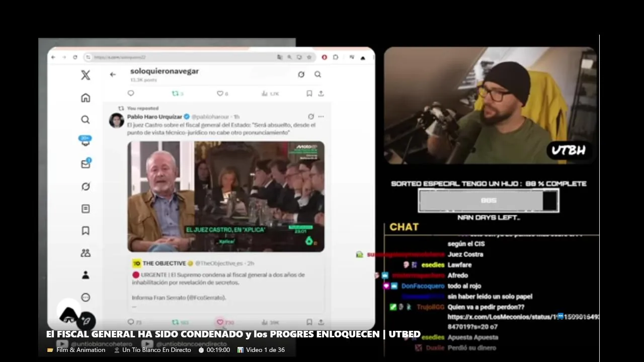Viewport: 644px width, 362px height.
Task: Click the translate icon in address bar
Action: [280, 57]
